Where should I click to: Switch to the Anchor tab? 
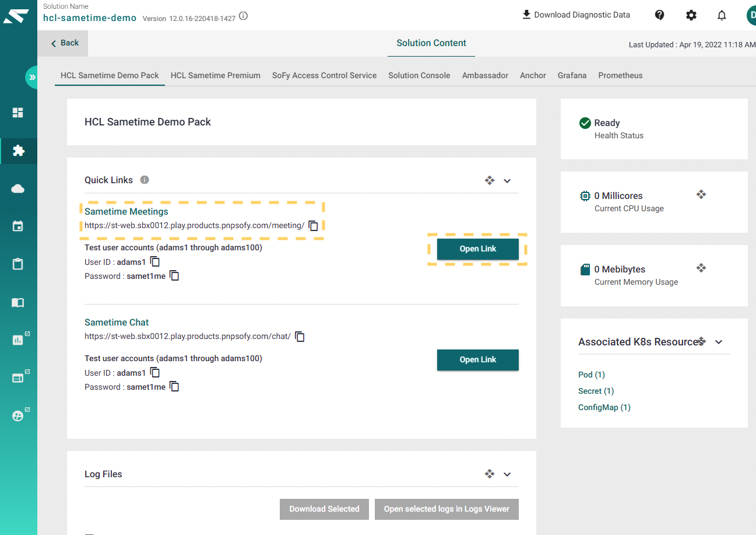(x=533, y=75)
